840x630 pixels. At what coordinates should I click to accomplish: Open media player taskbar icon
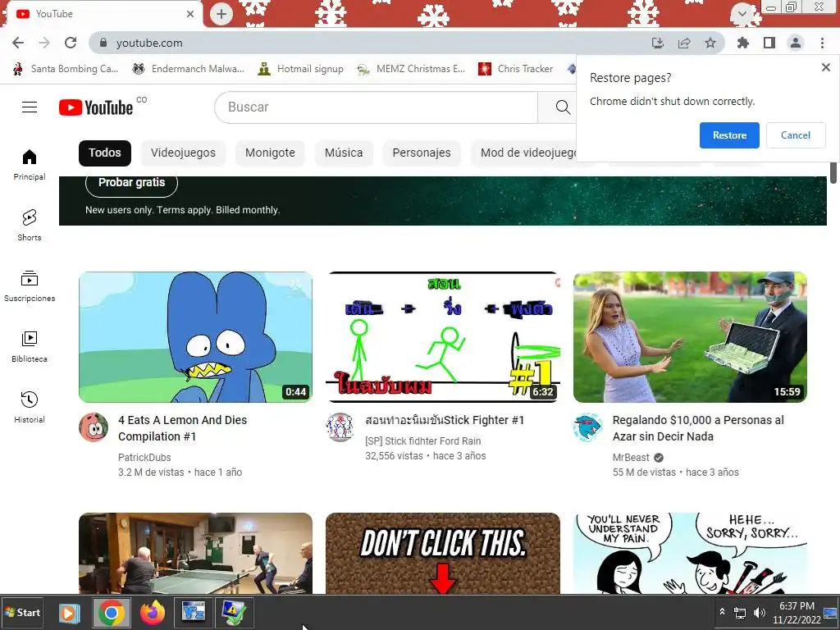pyautogui.click(x=69, y=612)
